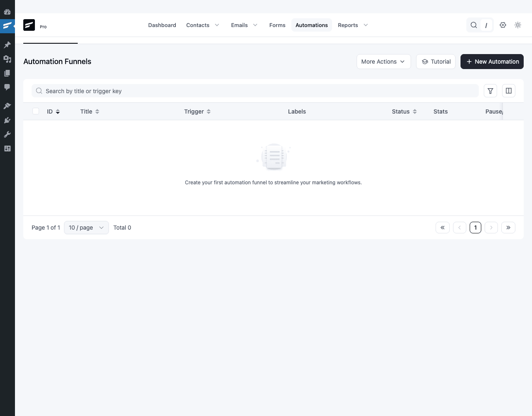Open the Media camera-and-music icon in sidebar

[x=7, y=59]
